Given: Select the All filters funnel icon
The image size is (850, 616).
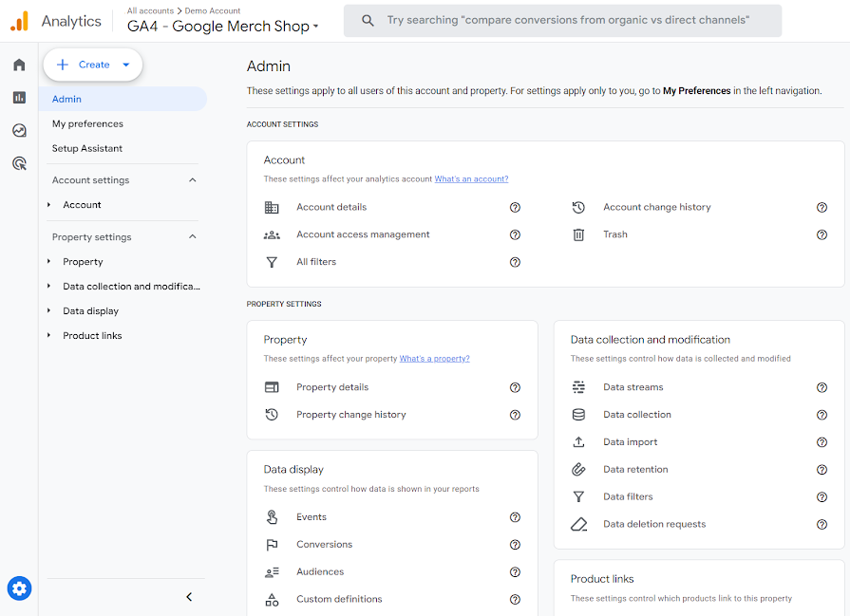Looking at the screenshot, I should pyautogui.click(x=273, y=262).
